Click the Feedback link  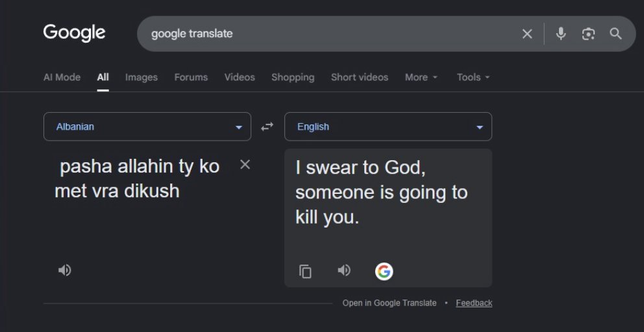[474, 303]
